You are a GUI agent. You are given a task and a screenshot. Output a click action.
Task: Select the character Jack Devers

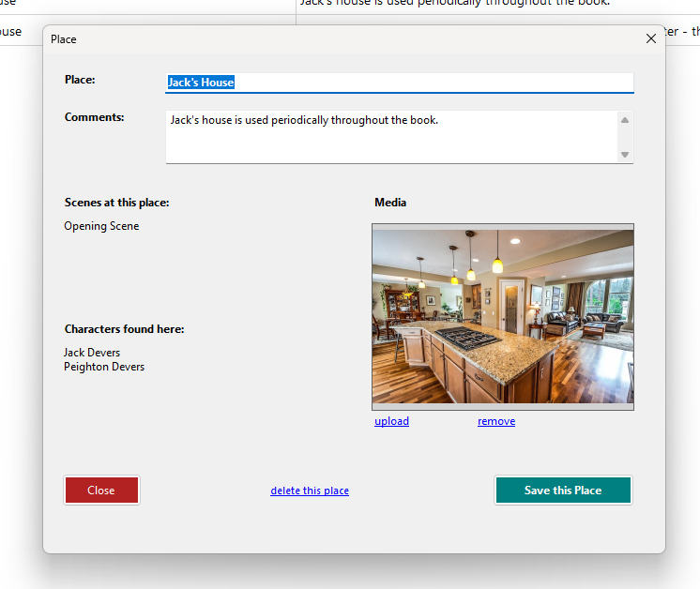coord(92,353)
